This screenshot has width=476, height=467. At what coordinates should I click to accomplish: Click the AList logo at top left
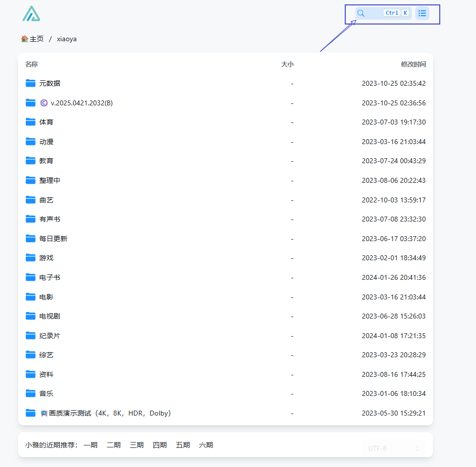(x=31, y=14)
